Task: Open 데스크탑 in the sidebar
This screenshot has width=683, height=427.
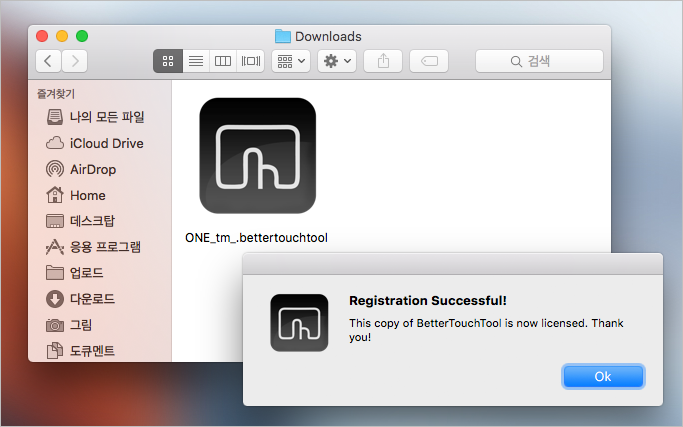Action: click(100, 221)
